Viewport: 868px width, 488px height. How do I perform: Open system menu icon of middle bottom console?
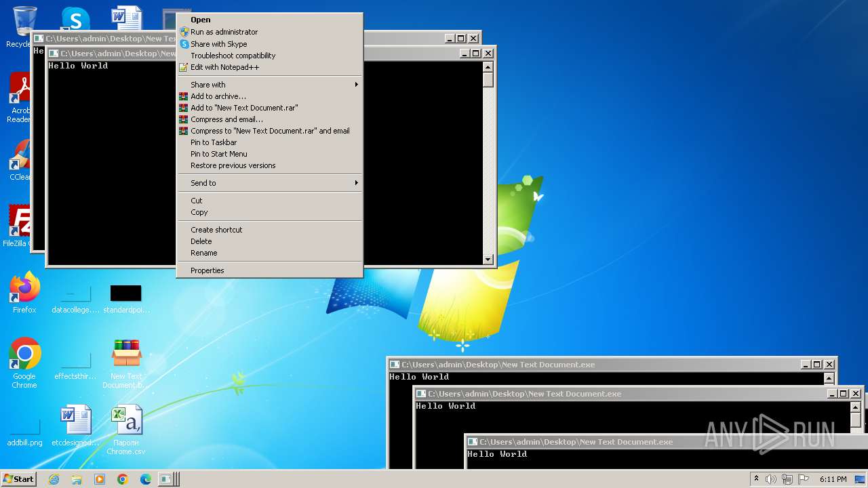421,394
